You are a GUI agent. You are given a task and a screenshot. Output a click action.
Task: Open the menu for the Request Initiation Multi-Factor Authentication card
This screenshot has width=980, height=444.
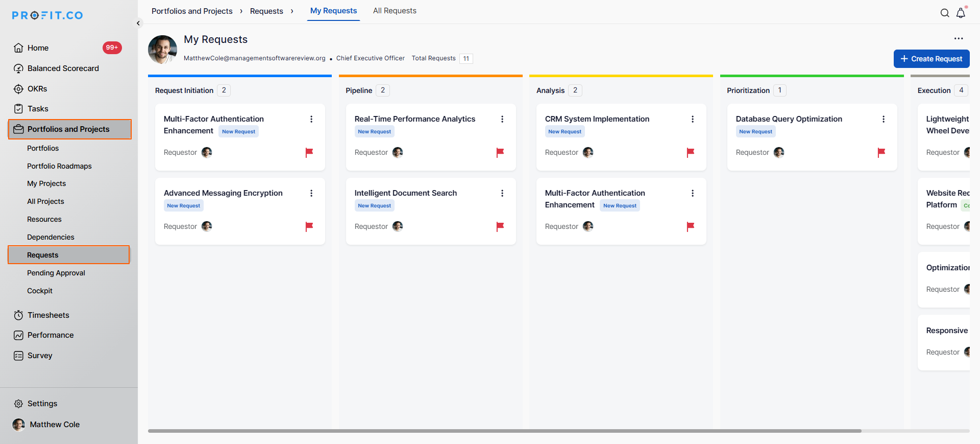[311, 119]
